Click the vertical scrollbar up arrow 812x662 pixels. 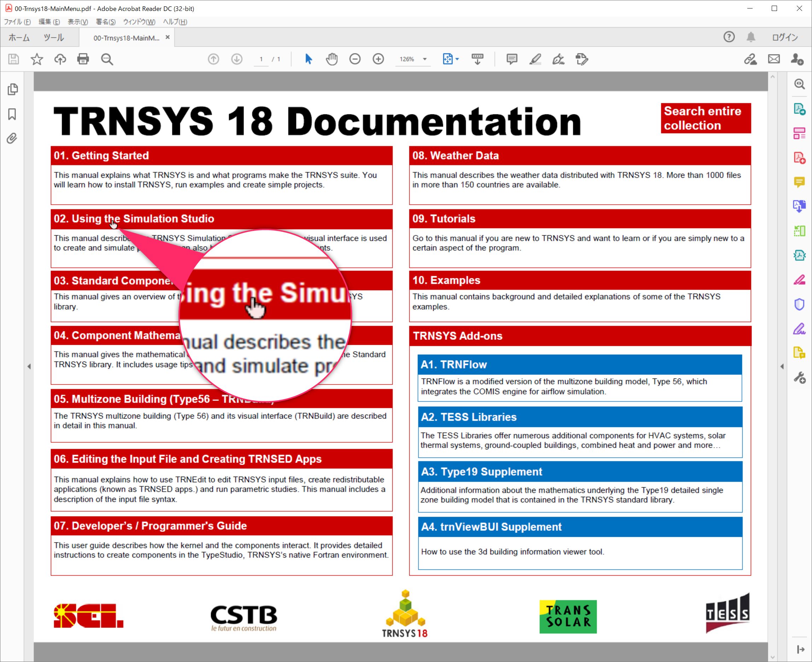click(772, 77)
